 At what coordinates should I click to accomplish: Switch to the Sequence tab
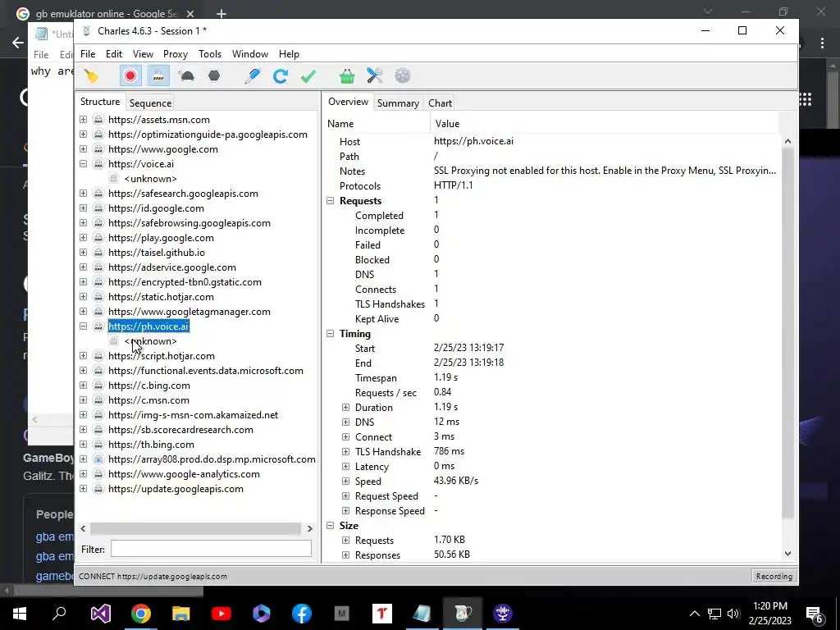click(151, 103)
